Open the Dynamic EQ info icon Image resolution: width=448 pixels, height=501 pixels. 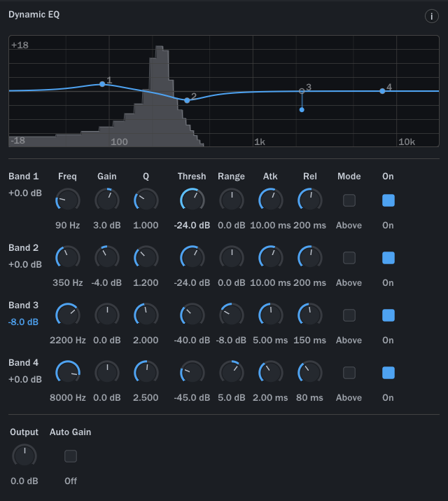coord(431,16)
